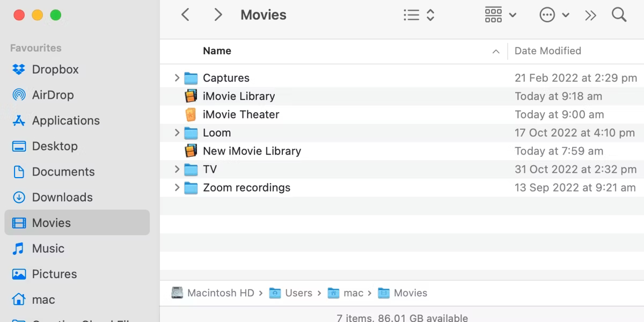The height and width of the screenshot is (322, 644).
Task: Sort by the Date Modified column header
Action: (x=548, y=51)
